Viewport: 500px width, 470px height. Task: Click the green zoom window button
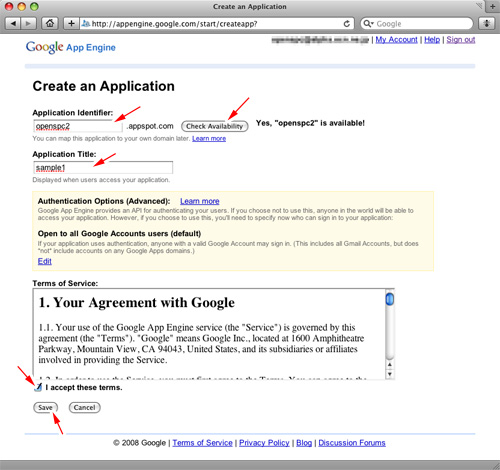(34, 6)
